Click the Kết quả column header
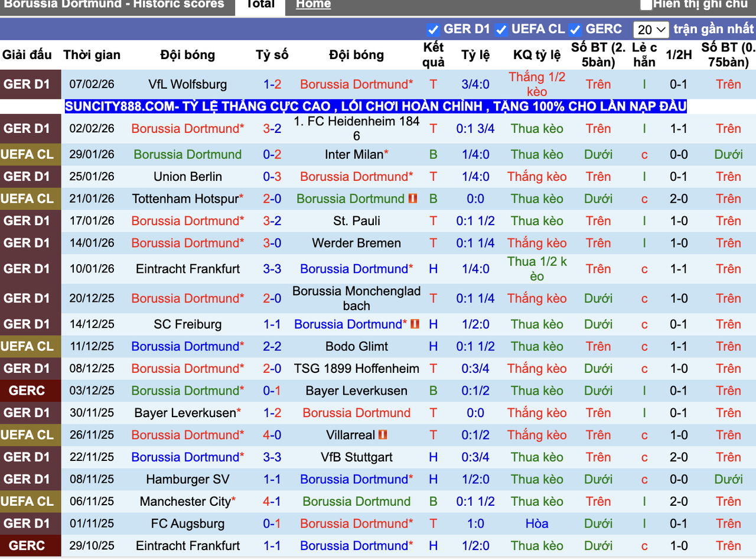 434,55
